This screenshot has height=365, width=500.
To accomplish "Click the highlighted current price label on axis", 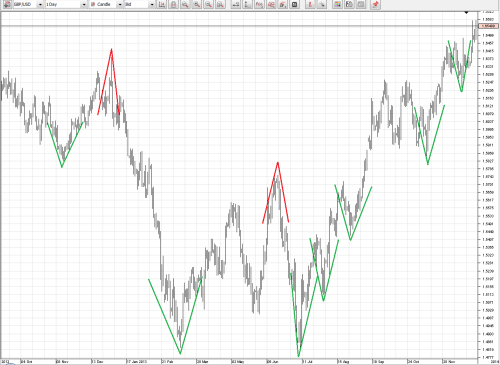I will click(x=488, y=26).
